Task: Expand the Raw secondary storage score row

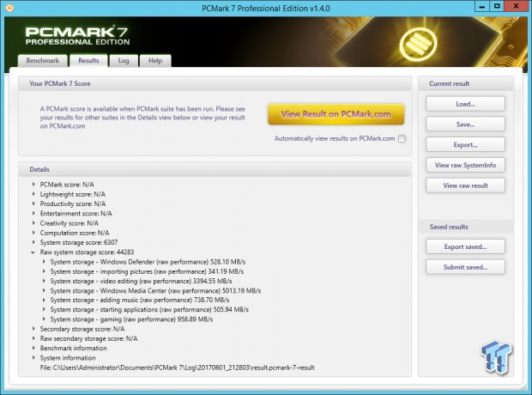Action: tap(33, 338)
